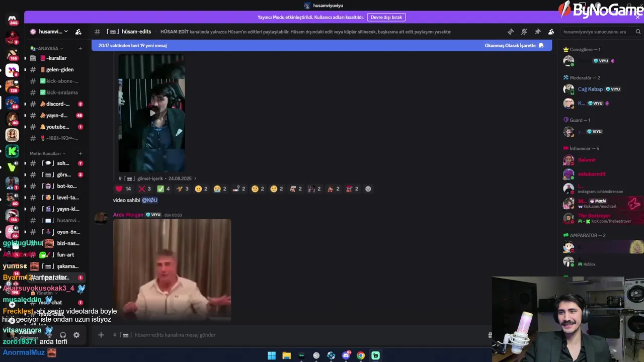Open the soh... chat channel
644x362 pixels.
coord(56,163)
